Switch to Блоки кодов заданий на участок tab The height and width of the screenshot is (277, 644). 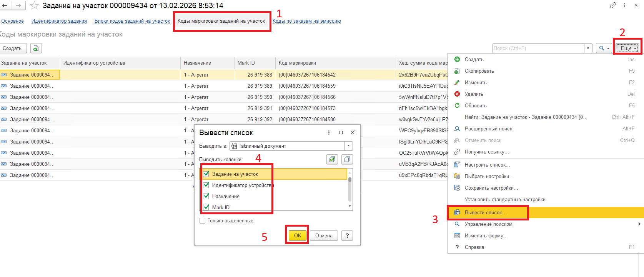[x=132, y=21]
